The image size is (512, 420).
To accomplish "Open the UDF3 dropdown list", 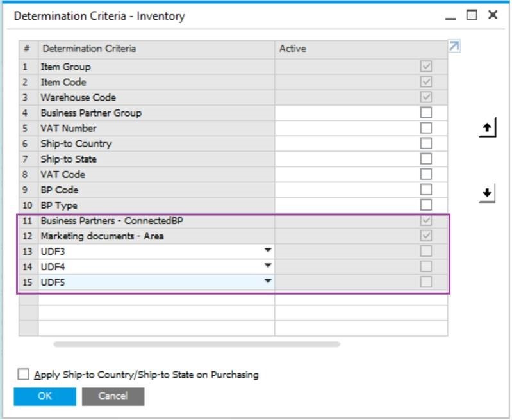I will point(268,250).
